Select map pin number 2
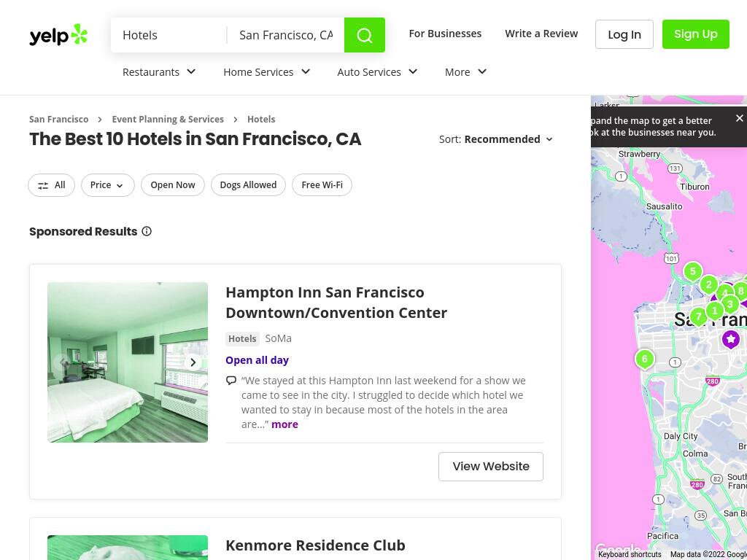The height and width of the screenshot is (560, 747). (708, 285)
